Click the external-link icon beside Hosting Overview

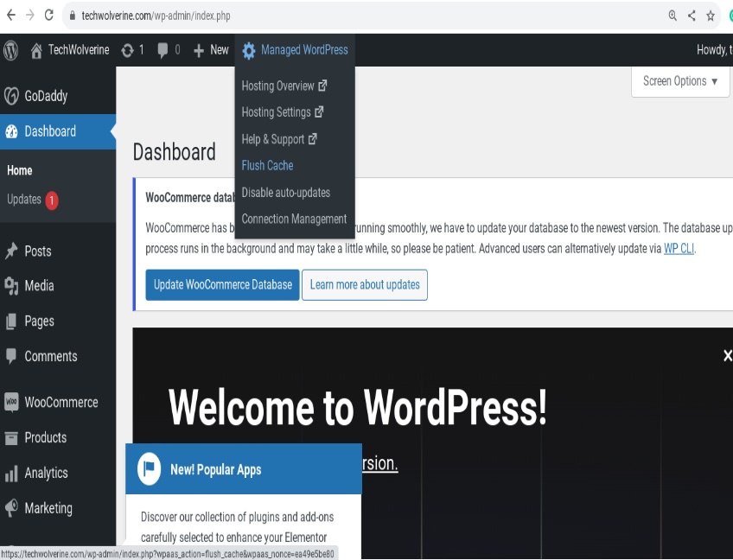pyautogui.click(x=322, y=86)
